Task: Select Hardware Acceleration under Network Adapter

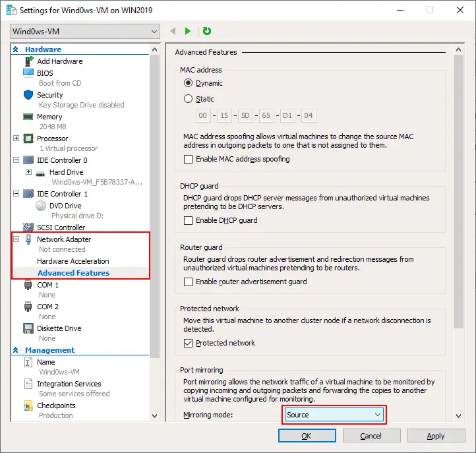Action: pyautogui.click(x=73, y=261)
